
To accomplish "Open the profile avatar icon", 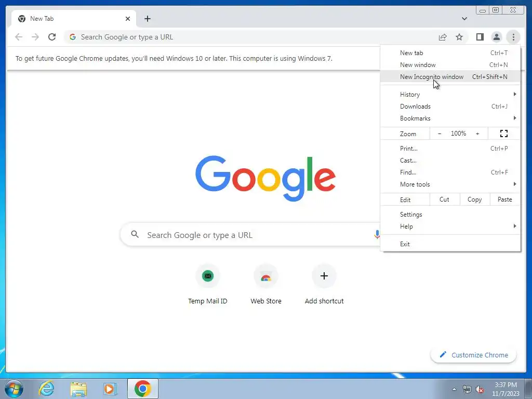I will coord(496,37).
